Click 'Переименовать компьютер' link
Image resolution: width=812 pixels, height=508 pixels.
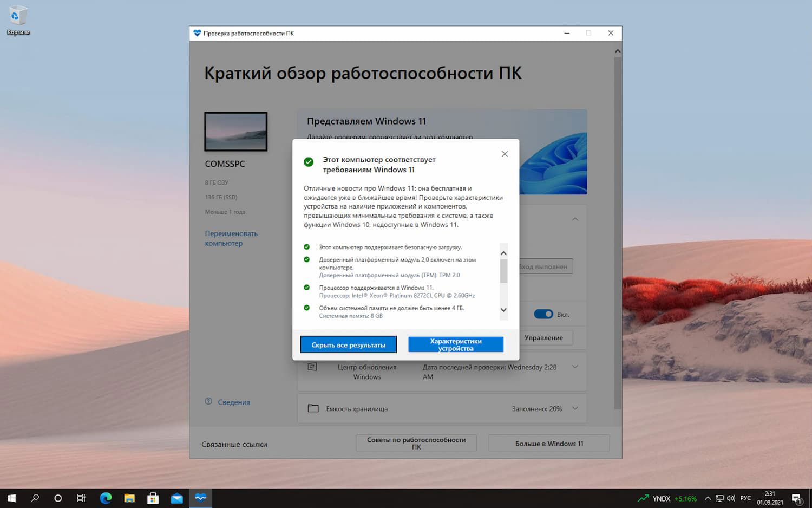(x=231, y=238)
